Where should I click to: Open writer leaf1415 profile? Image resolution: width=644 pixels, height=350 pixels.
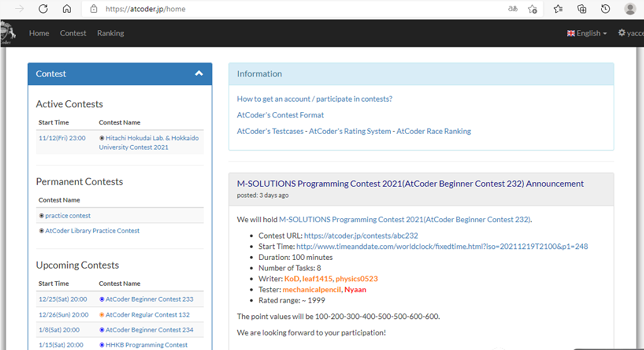317,279
